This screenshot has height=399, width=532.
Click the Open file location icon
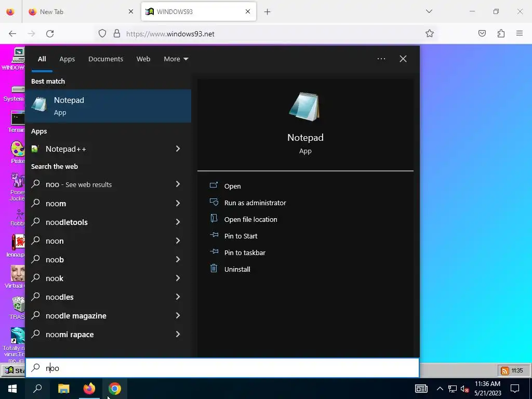point(214,219)
